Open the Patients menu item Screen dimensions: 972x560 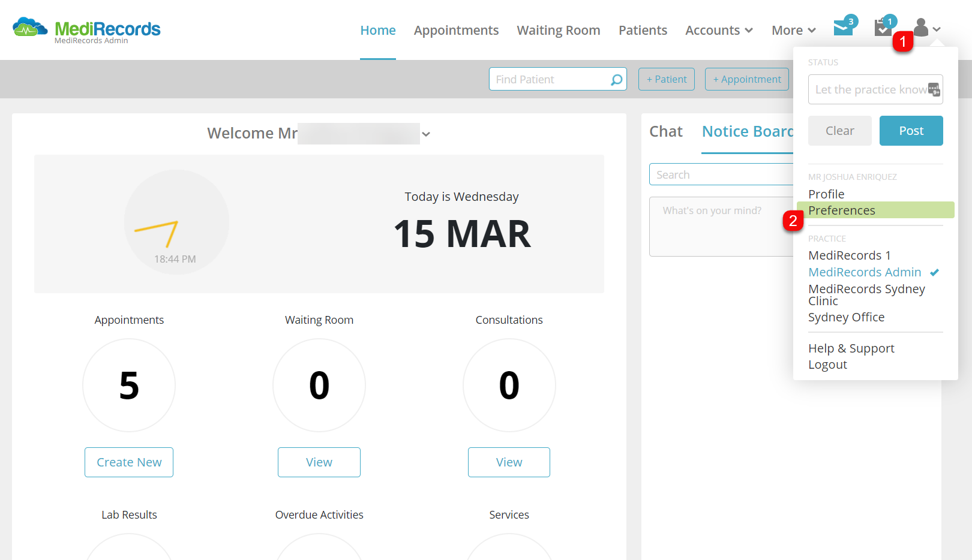click(x=643, y=30)
